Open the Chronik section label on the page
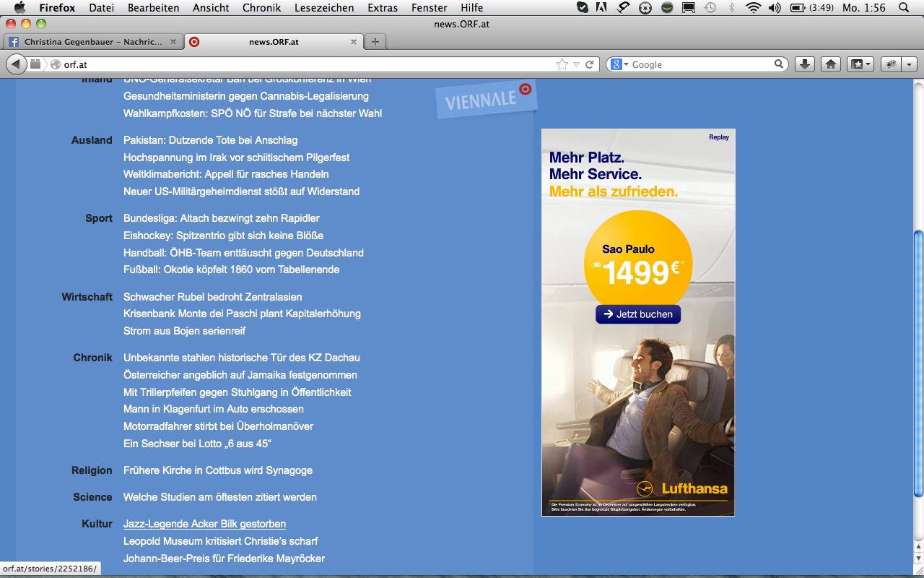The image size is (924, 578). tap(93, 358)
